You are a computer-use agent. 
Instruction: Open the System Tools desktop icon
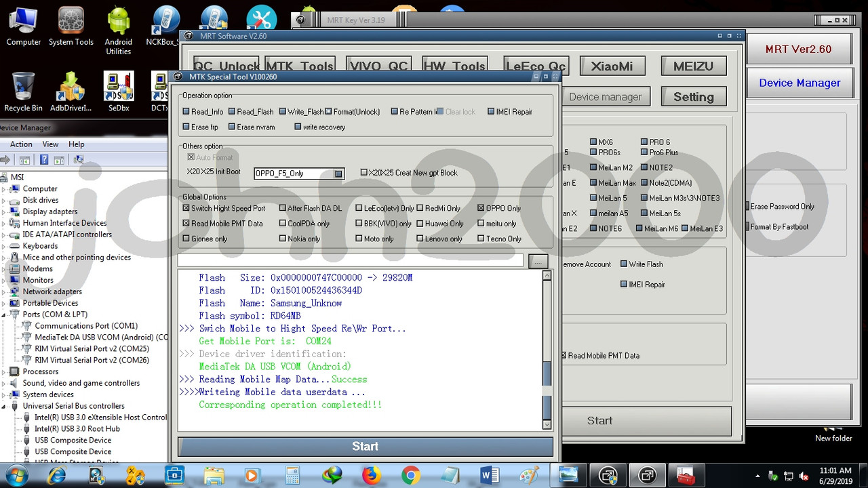(x=71, y=27)
